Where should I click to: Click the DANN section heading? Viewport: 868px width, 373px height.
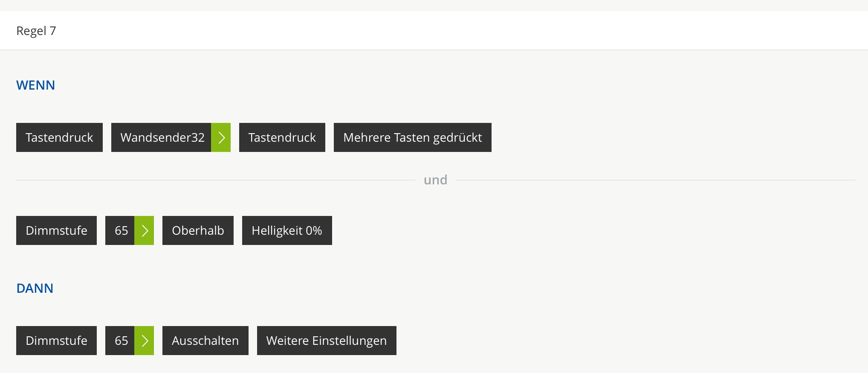click(x=35, y=288)
